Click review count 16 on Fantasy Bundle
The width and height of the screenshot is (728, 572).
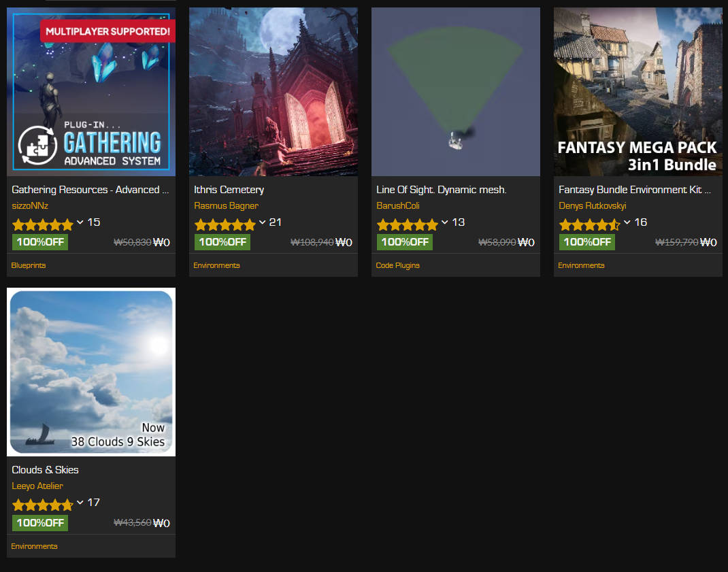point(641,222)
